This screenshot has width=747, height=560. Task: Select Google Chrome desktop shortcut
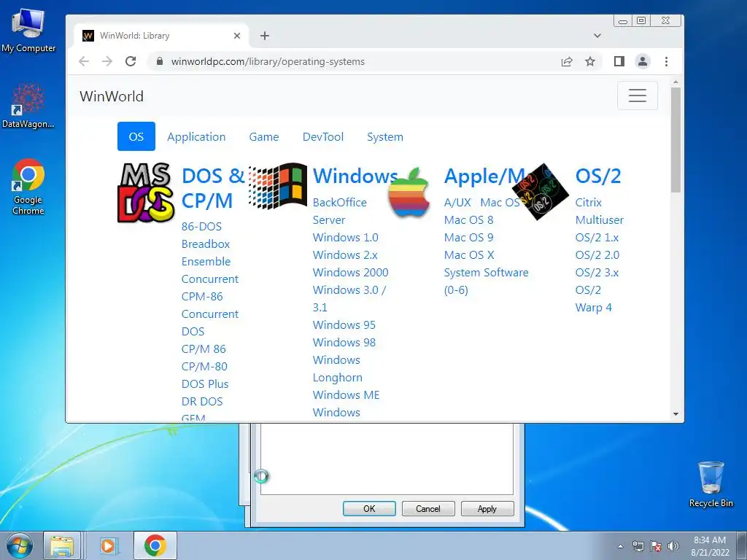click(x=28, y=187)
